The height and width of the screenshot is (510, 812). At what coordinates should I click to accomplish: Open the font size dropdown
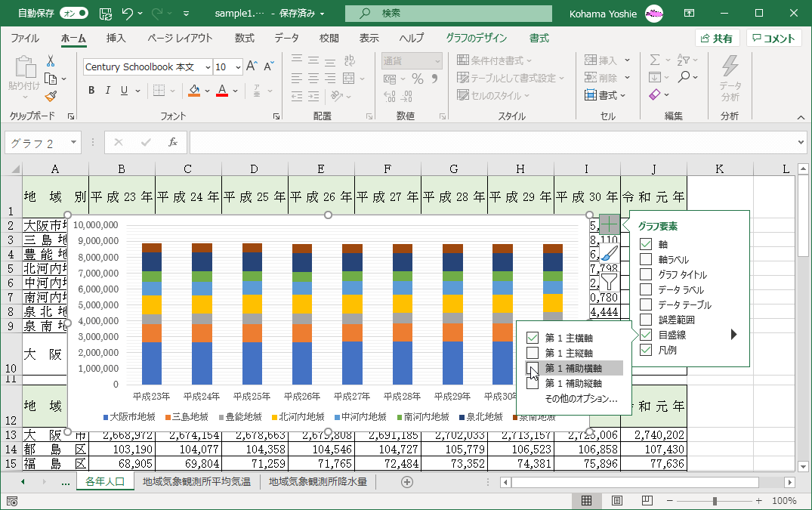(x=237, y=66)
